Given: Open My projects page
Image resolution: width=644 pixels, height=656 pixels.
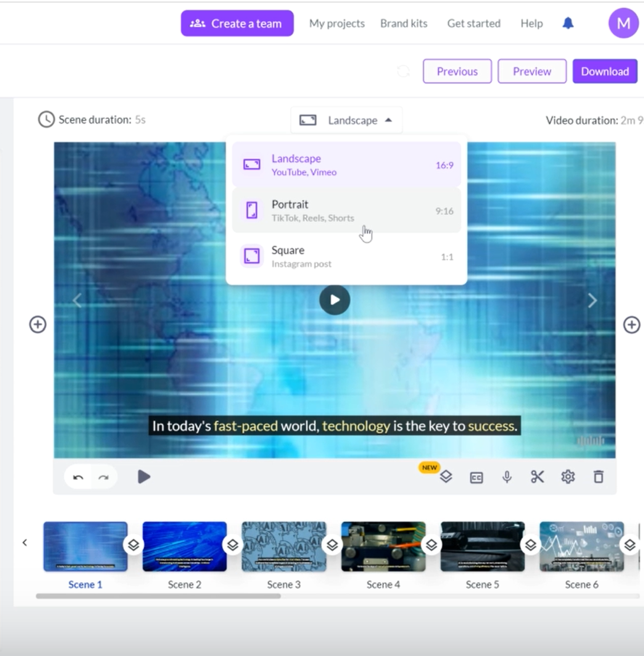Looking at the screenshot, I should tap(337, 24).
